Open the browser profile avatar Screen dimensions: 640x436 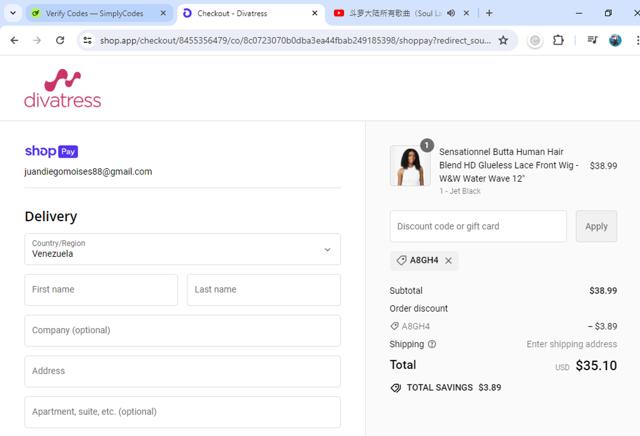(615, 40)
